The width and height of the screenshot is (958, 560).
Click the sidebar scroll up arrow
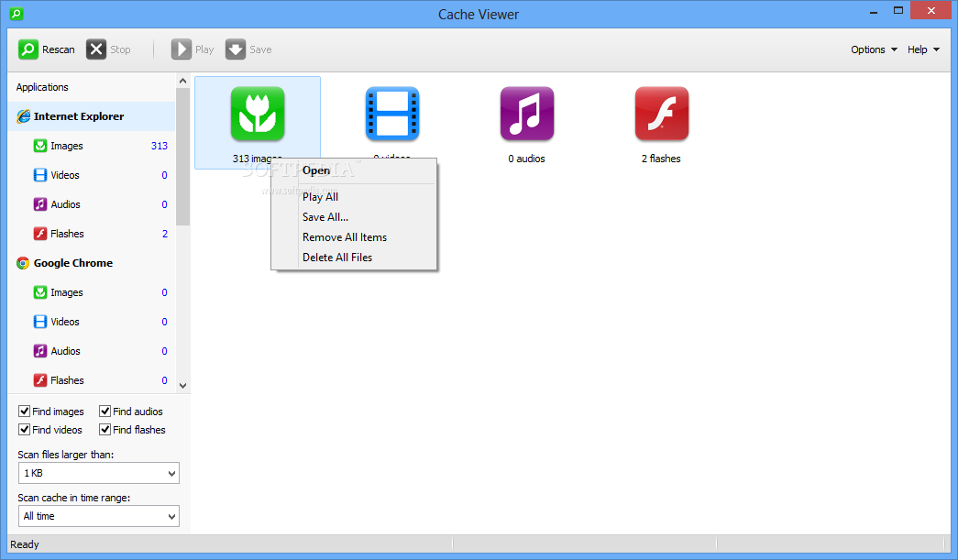point(182,81)
